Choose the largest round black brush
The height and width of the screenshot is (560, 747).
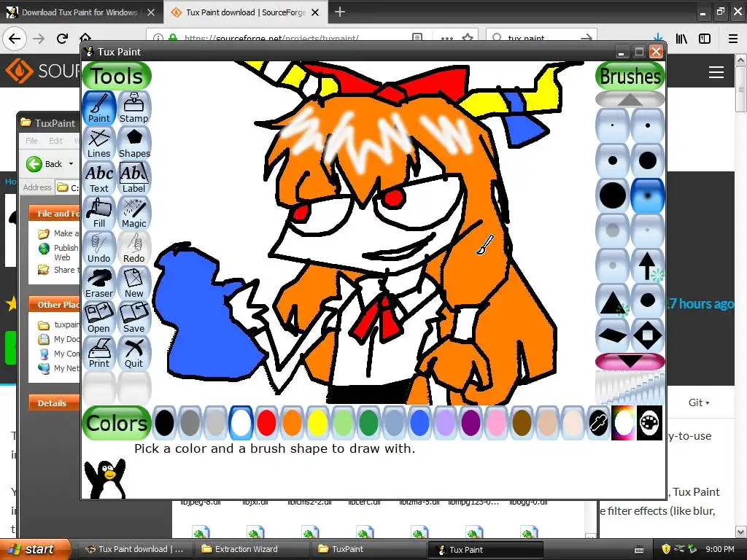click(x=613, y=195)
